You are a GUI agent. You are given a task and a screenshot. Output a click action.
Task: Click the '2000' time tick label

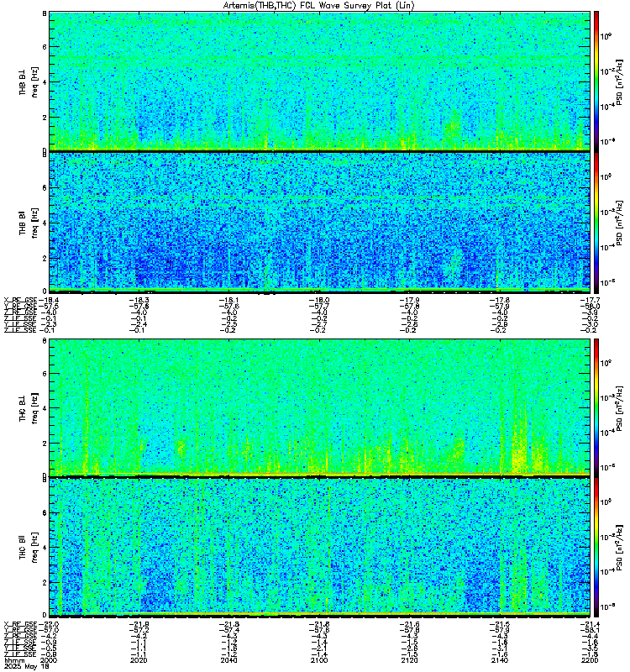point(48,660)
